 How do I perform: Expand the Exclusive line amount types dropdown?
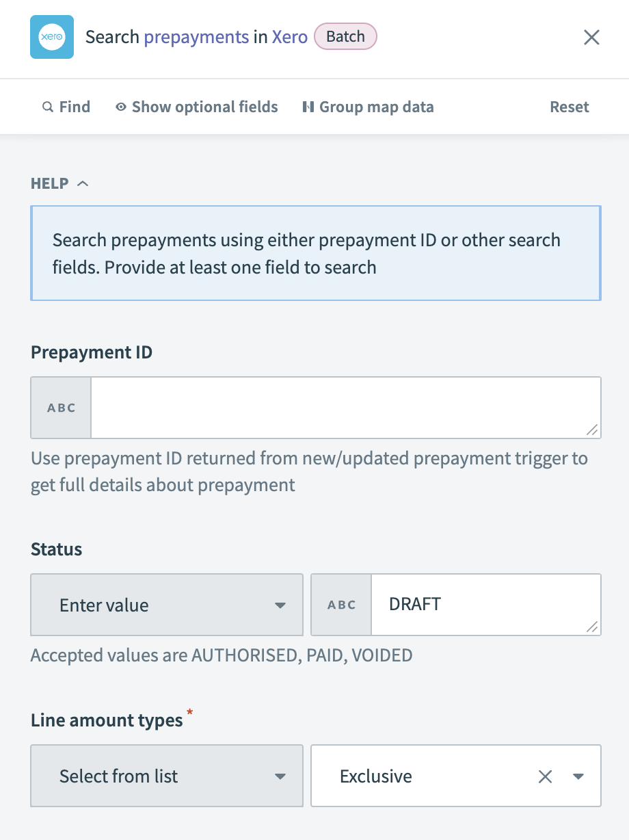pos(577,776)
